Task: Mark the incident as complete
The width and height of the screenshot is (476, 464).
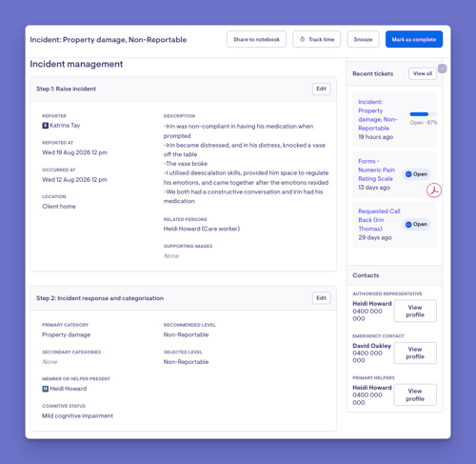Action: (x=414, y=39)
